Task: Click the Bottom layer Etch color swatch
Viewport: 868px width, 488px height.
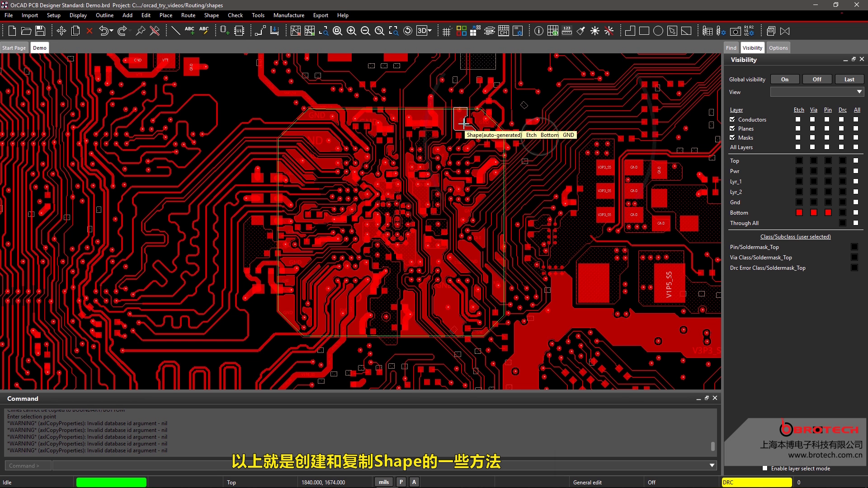Action: coord(799,212)
